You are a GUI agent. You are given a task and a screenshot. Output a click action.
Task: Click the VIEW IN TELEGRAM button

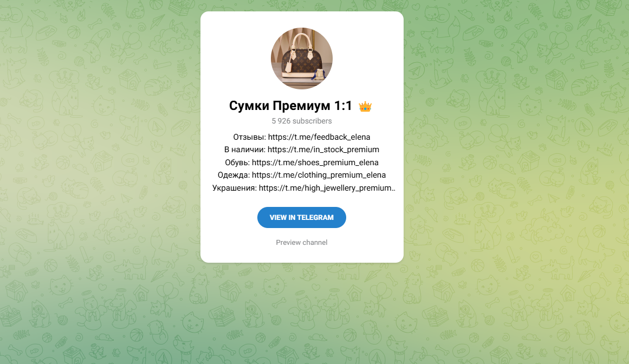pos(302,218)
